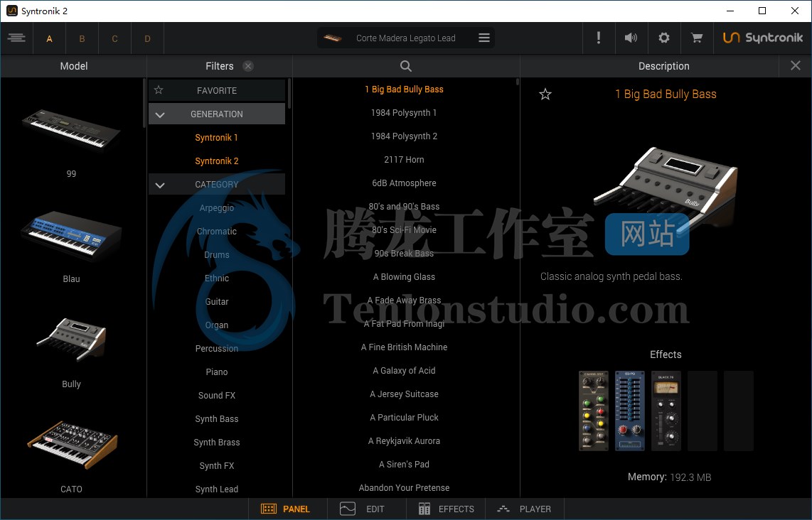
Task: Switch to the EFFECTS view tab
Action: [x=446, y=509]
